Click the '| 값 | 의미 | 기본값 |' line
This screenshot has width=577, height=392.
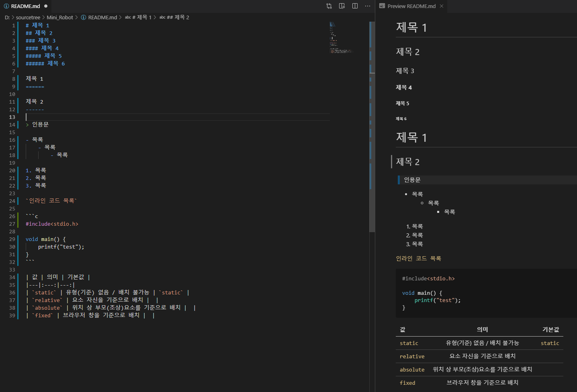(x=58, y=277)
